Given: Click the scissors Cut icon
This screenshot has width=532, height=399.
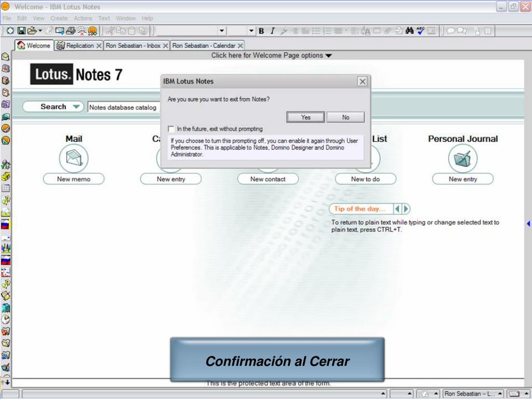Looking at the screenshot, I should pos(110,31).
